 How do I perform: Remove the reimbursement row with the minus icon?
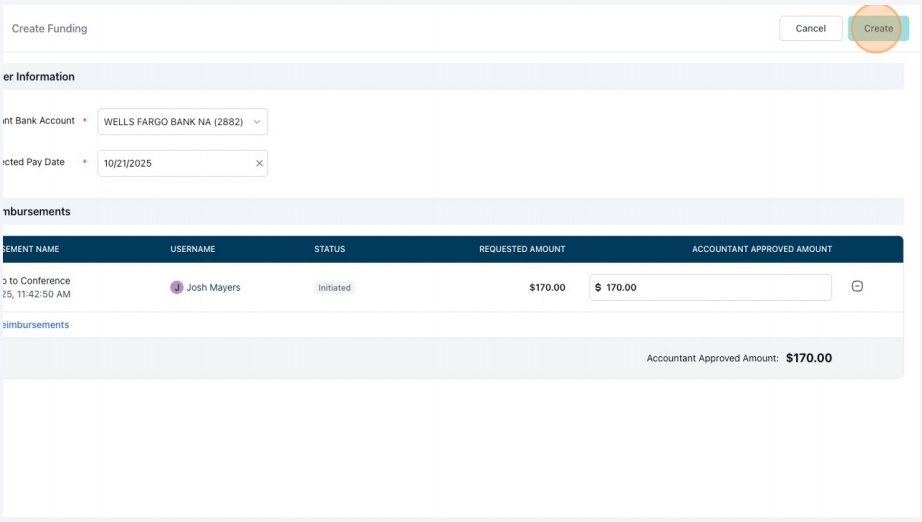857,286
